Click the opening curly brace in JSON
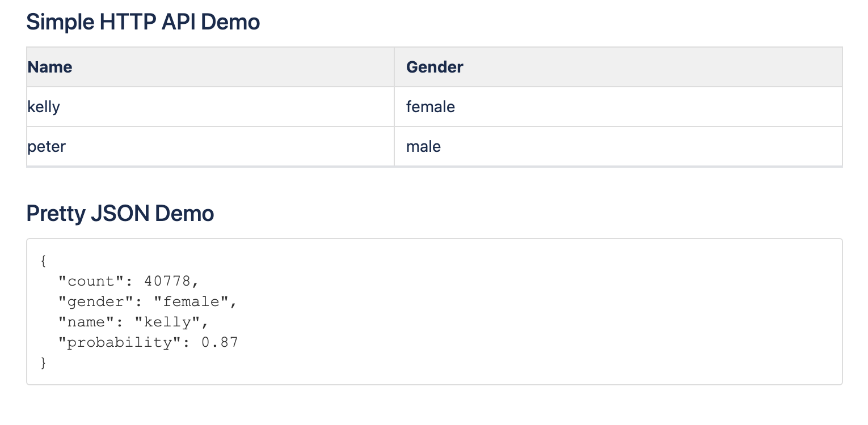Screen dimensions: 868x425 (x=44, y=261)
